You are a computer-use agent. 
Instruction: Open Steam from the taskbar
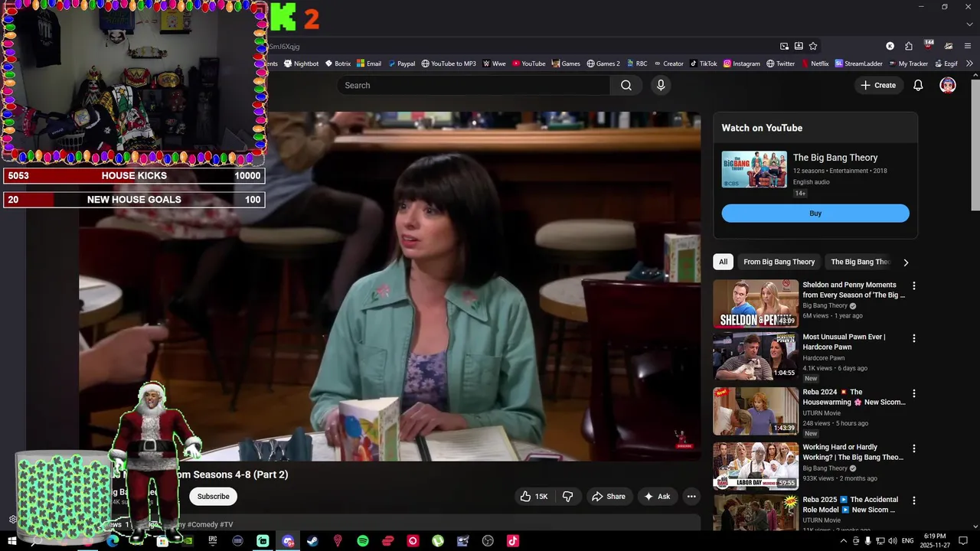pos(312,541)
